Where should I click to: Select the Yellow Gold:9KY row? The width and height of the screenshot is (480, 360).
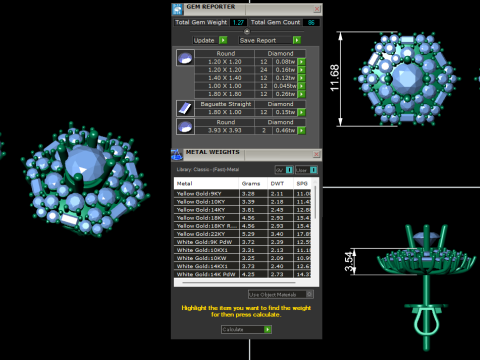point(243,194)
